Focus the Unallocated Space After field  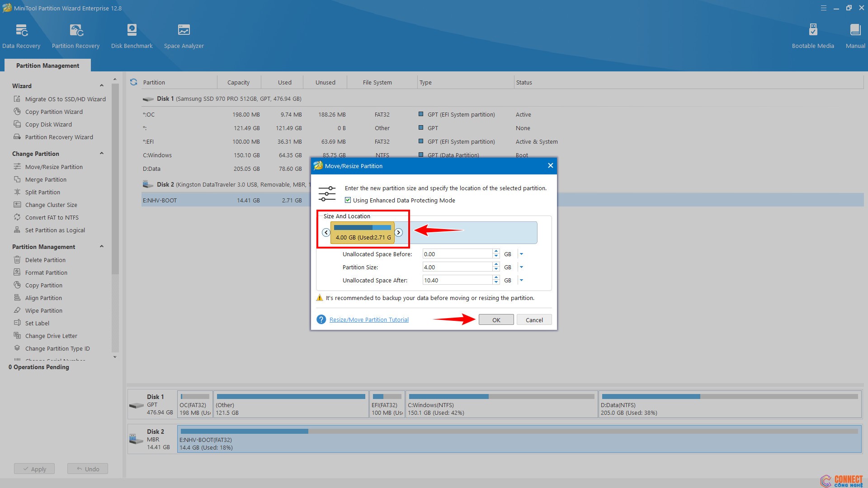pos(457,280)
